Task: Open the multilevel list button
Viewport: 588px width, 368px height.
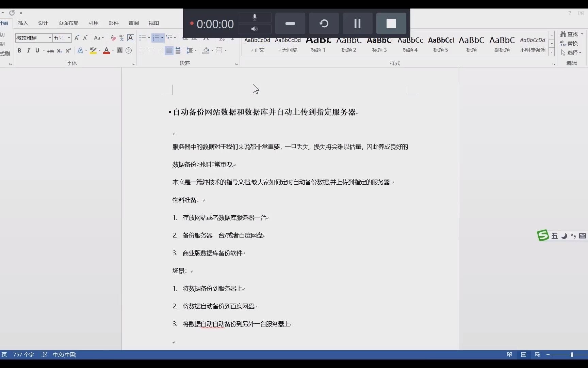Action: (x=169, y=38)
